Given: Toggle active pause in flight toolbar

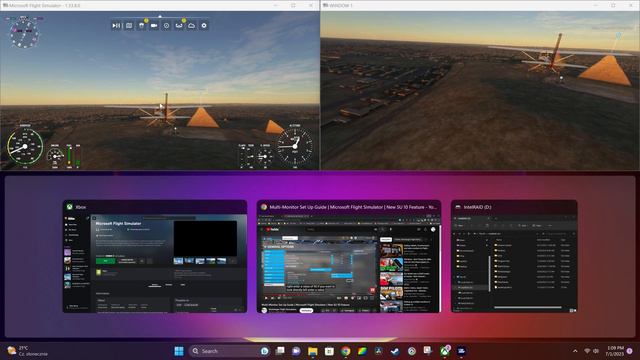Looking at the screenshot, I should (x=116, y=26).
